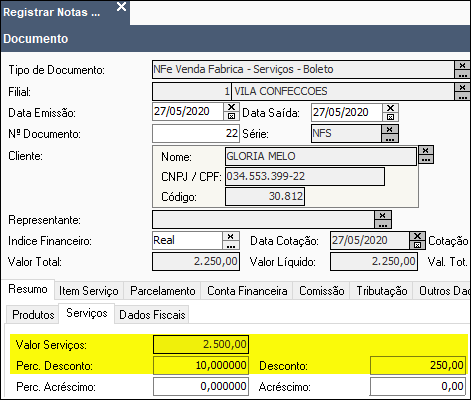This screenshot has height=400, width=471.
Task: Open Representante search ellipsis button
Action: [383, 224]
